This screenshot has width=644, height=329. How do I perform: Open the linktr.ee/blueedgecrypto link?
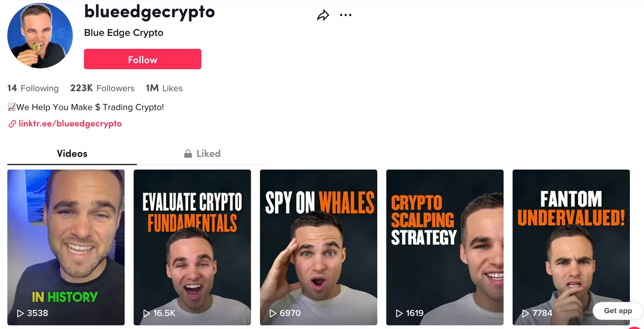click(x=70, y=124)
